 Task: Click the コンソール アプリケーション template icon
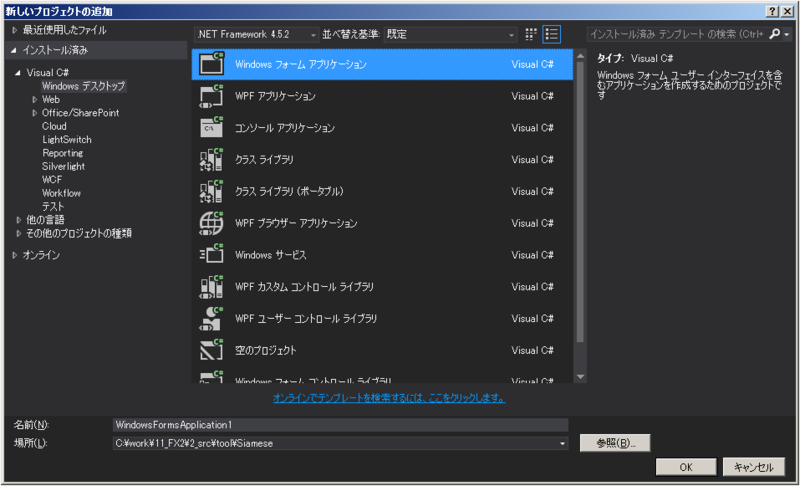[x=211, y=127]
